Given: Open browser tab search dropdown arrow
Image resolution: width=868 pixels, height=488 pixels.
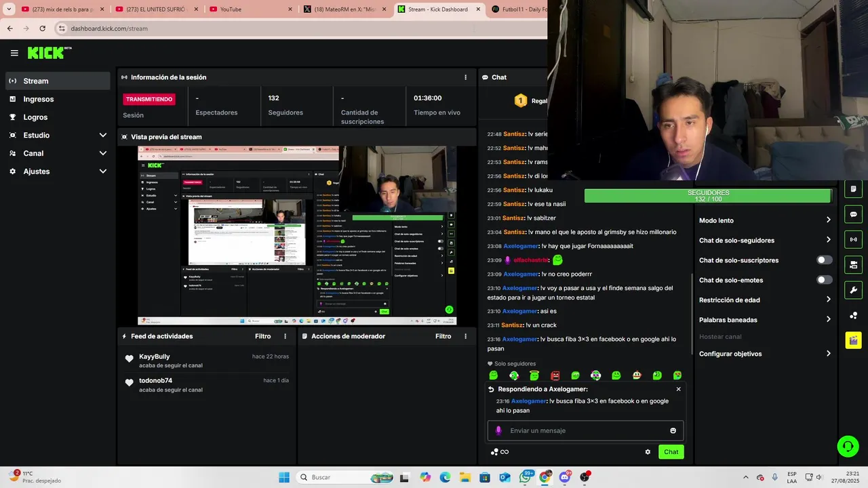Looking at the screenshot, I should 9,9.
